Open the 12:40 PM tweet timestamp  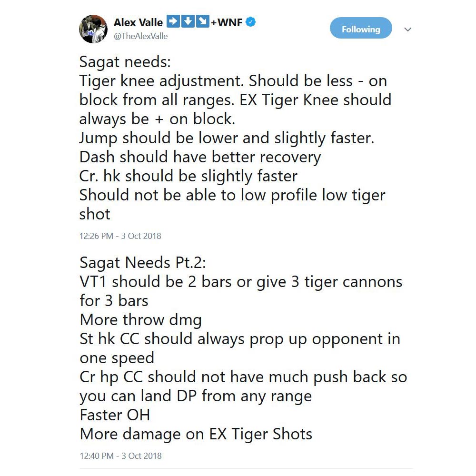[120, 456]
